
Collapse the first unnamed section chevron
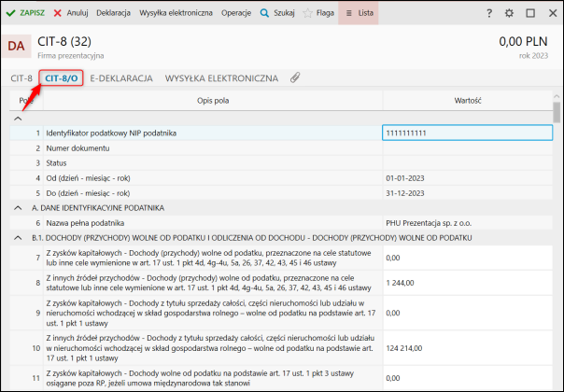[x=18, y=119]
